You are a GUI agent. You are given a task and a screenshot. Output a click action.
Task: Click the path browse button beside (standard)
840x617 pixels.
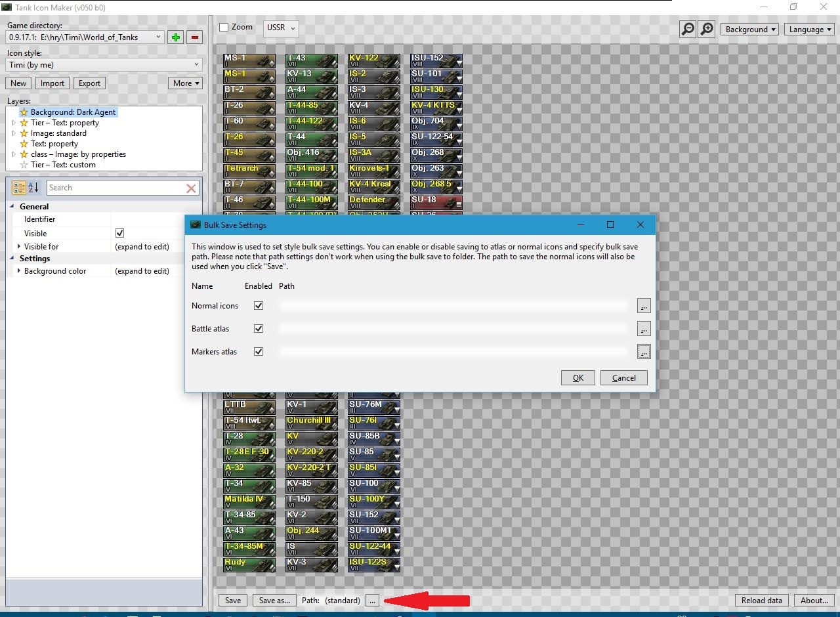pos(372,601)
